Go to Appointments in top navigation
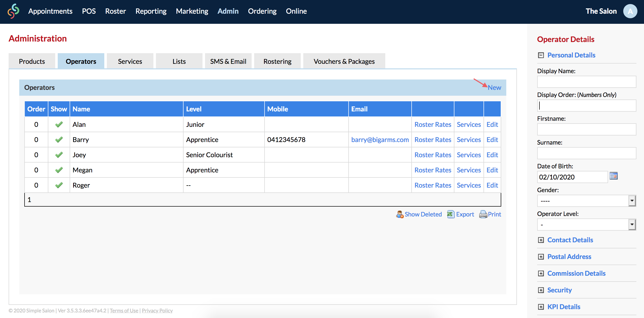 point(50,11)
